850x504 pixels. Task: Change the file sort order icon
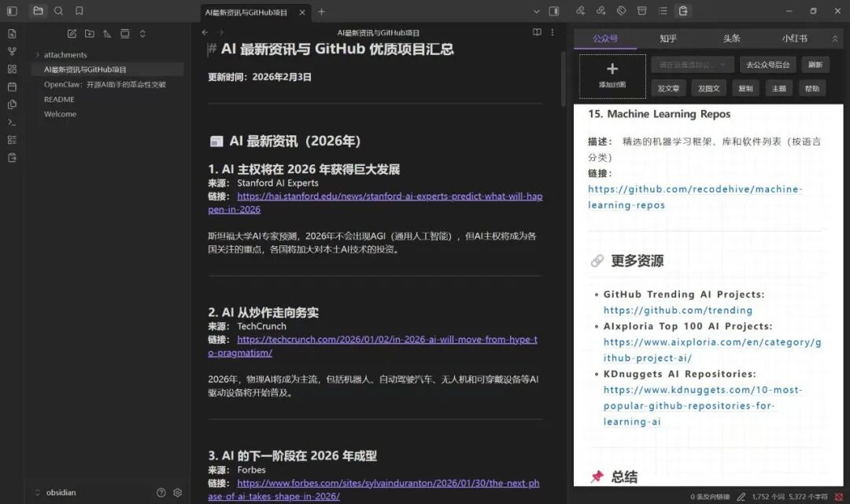point(107,35)
